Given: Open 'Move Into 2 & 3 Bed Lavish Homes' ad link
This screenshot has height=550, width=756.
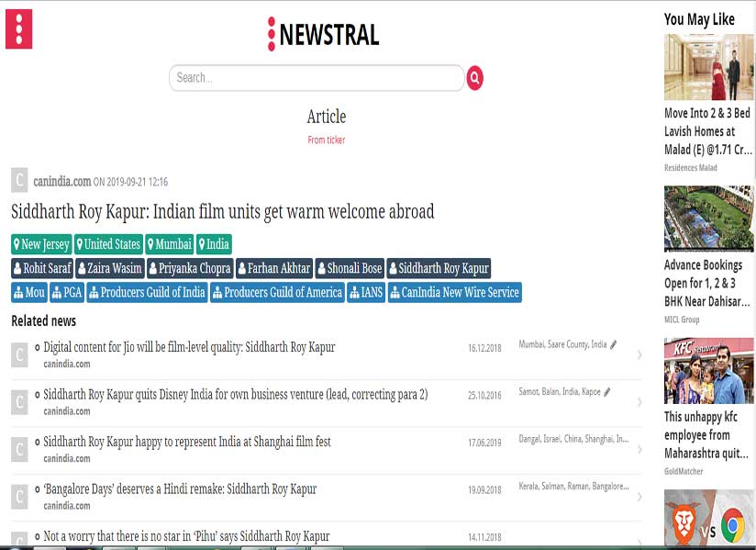Looking at the screenshot, I should pos(707,131).
